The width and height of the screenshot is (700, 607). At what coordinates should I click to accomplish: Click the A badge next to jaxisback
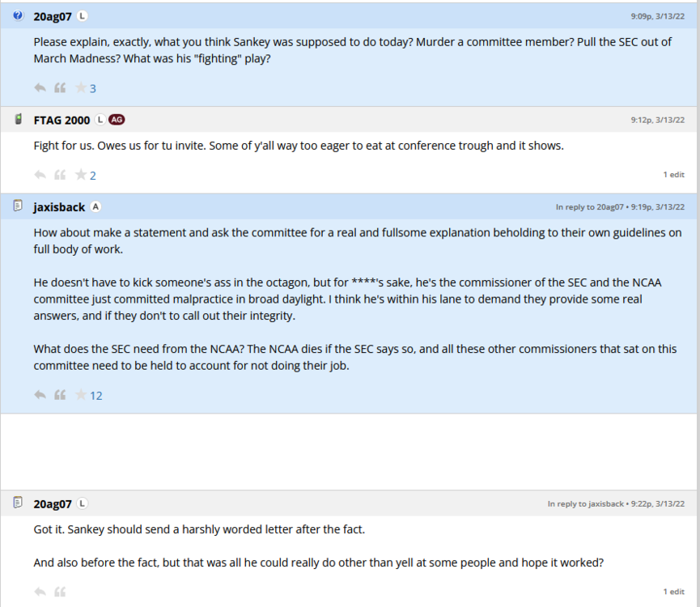click(x=95, y=207)
